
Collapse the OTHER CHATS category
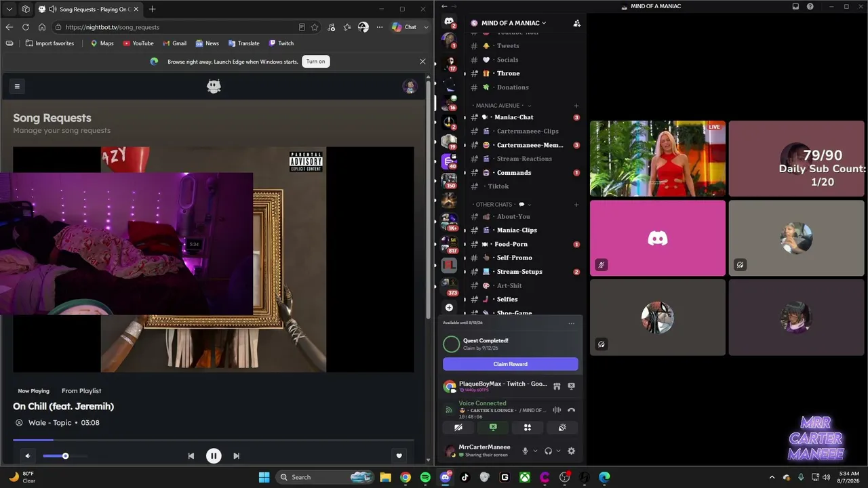pos(502,205)
